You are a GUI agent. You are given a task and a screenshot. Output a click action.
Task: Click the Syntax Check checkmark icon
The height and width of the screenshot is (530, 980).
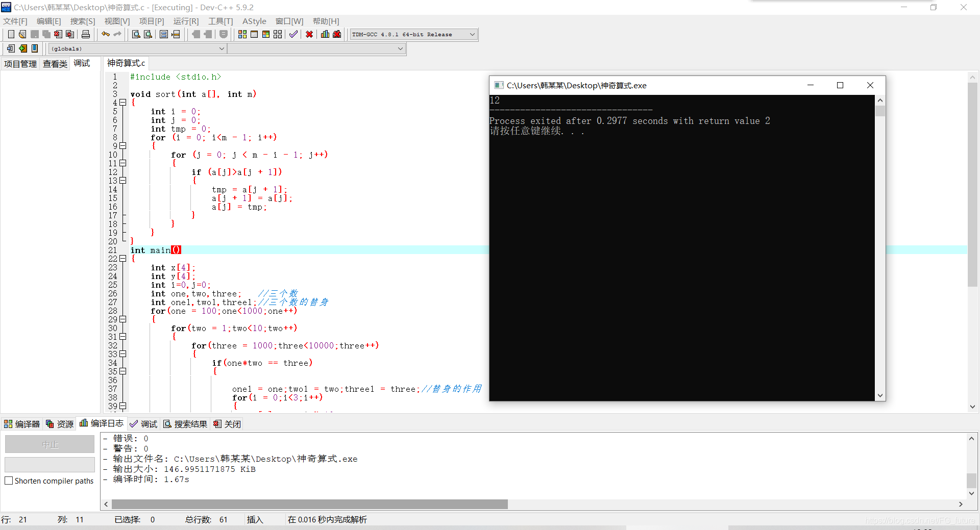point(293,34)
